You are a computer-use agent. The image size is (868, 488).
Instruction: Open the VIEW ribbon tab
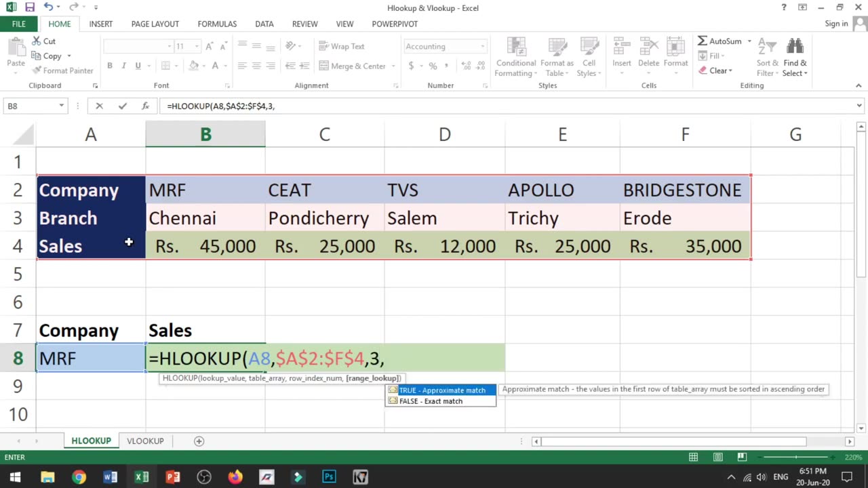tap(344, 24)
